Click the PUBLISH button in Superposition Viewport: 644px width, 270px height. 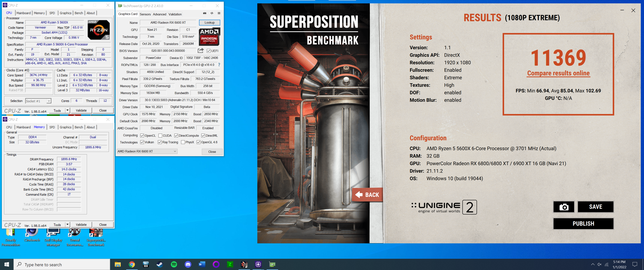pos(583,223)
